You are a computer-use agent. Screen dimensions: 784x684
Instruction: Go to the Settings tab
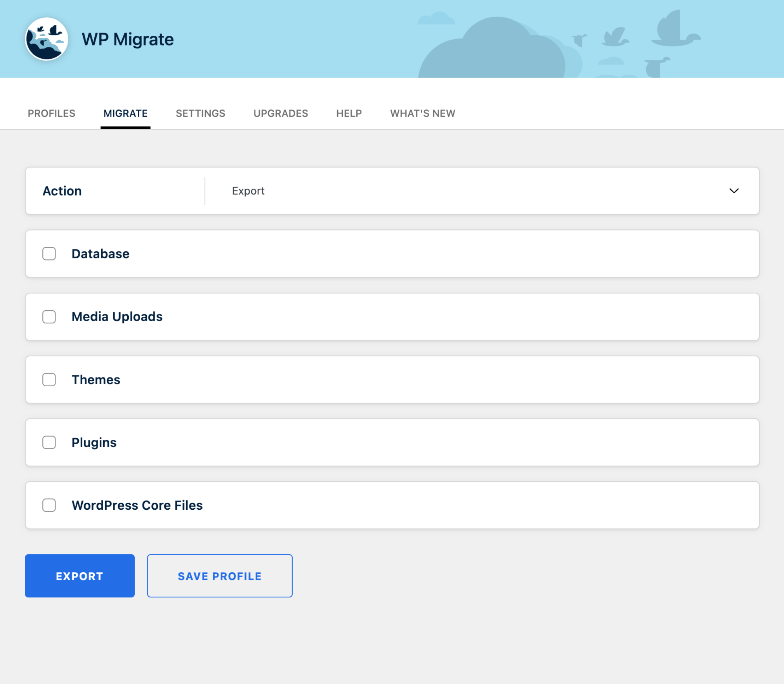click(200, 113)
